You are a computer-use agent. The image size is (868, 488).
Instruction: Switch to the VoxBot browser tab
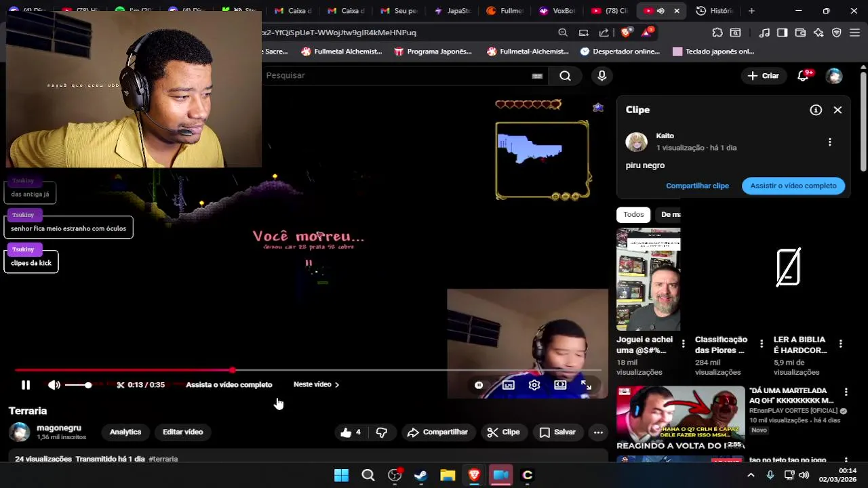557,11
